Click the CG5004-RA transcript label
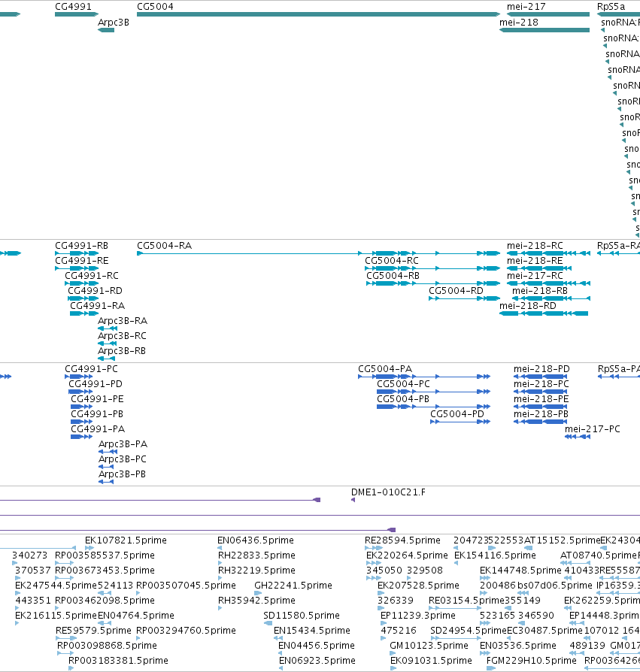Screen dimensions: 640x672 point(164,246)
